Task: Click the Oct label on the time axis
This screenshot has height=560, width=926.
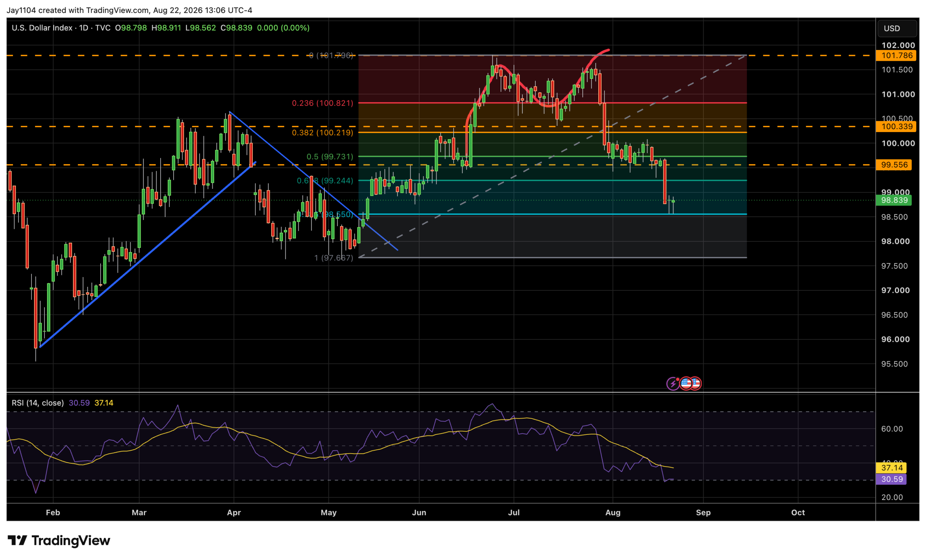Action: click(x=798, y=513)
